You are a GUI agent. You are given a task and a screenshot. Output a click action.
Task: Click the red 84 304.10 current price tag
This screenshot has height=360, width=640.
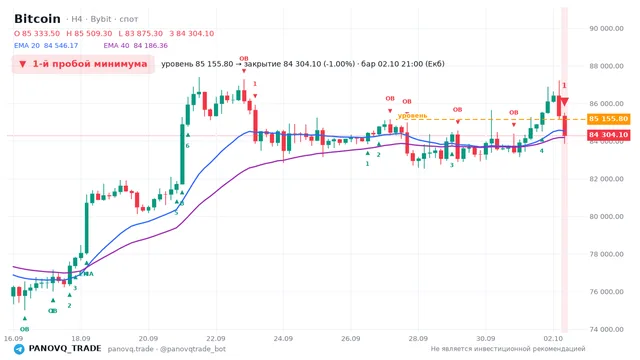[608, 135]
